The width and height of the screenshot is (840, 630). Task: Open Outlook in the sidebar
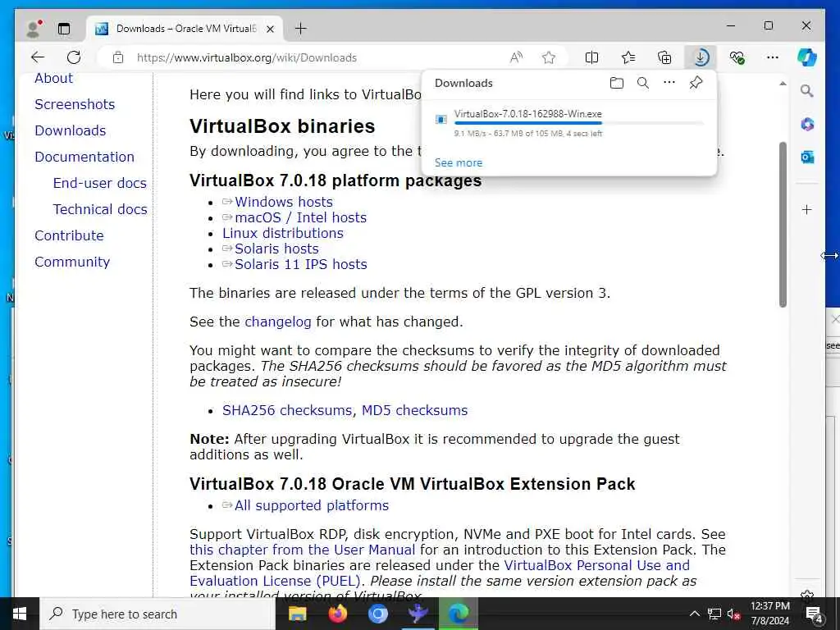[x=807, y=157]
